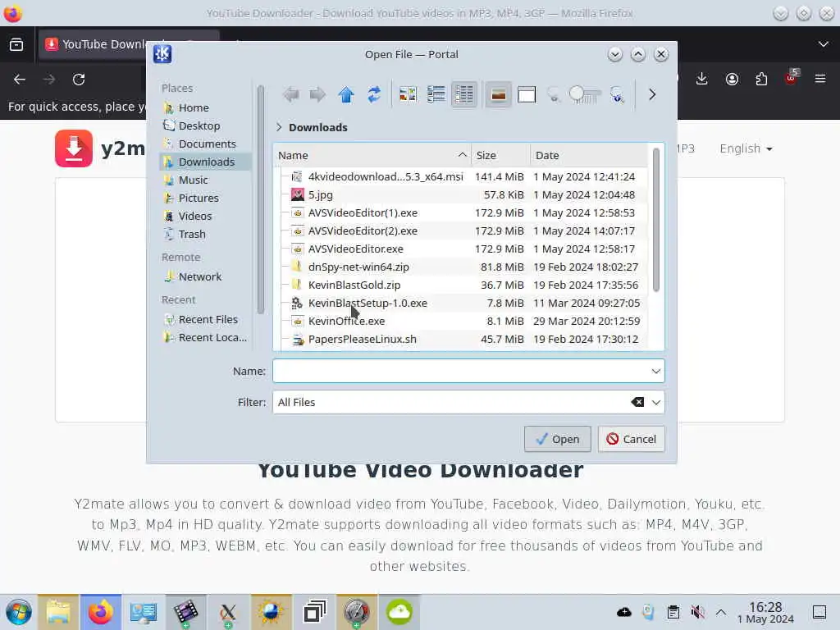
Task: Click the file list vertical scrollbar
Action: tap(656, 221)
